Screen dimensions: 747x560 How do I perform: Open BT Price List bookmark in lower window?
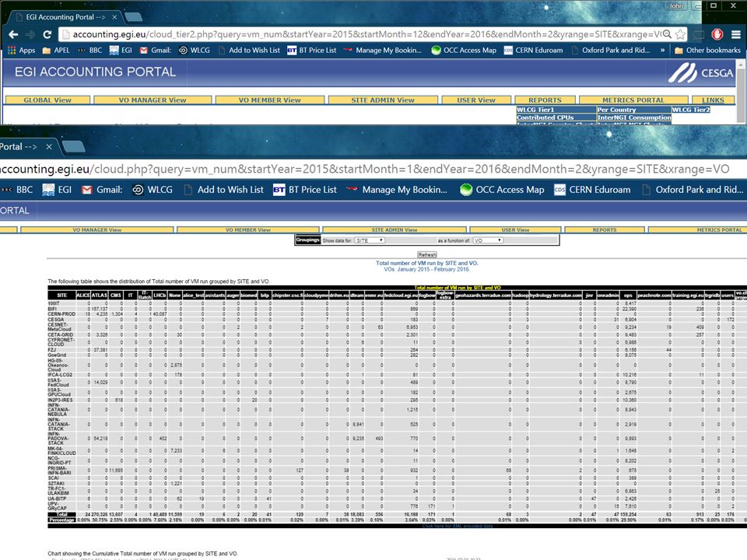coord(305,190)
